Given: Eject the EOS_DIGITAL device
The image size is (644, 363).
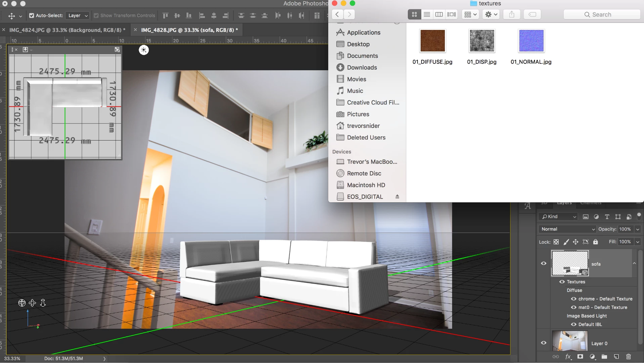Looking at the screenshot, I should [x=397, y=197].
